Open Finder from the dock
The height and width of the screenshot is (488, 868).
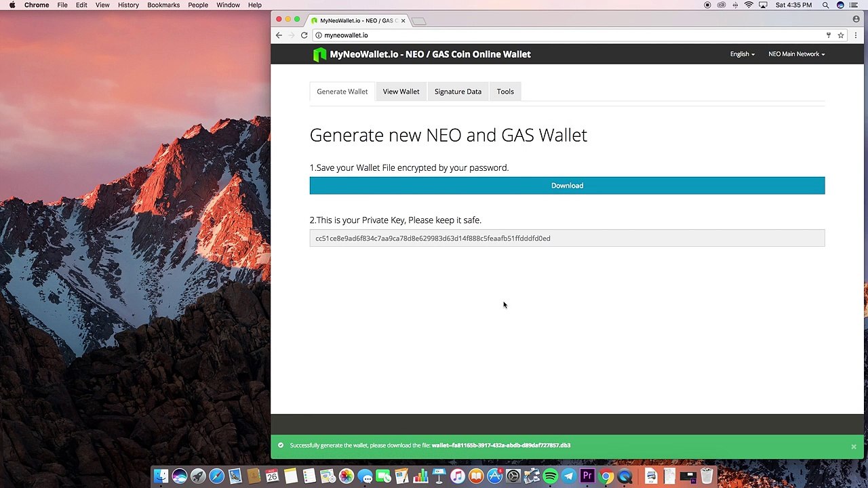click(161, 476)
